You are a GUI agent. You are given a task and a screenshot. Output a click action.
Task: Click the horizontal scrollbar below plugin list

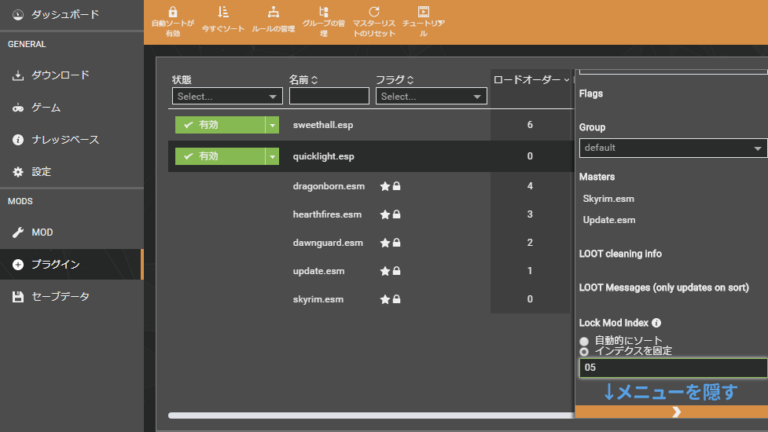coord(370,415)
